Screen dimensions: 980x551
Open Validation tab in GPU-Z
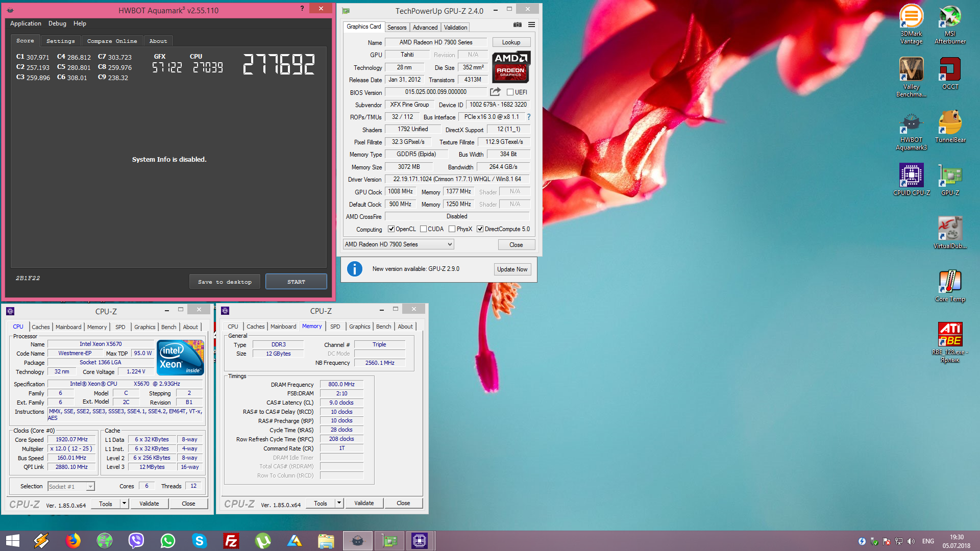pyautogui.click(x=455, y=28)
